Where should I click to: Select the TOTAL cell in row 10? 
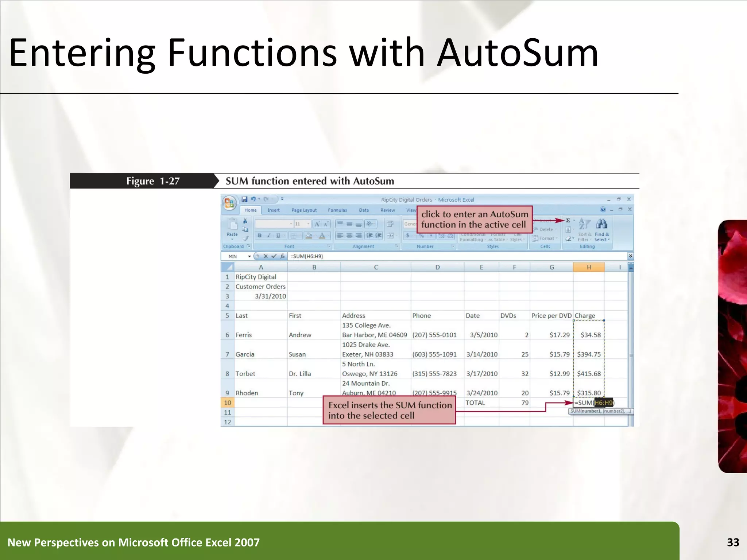click(x=481, y=403)
